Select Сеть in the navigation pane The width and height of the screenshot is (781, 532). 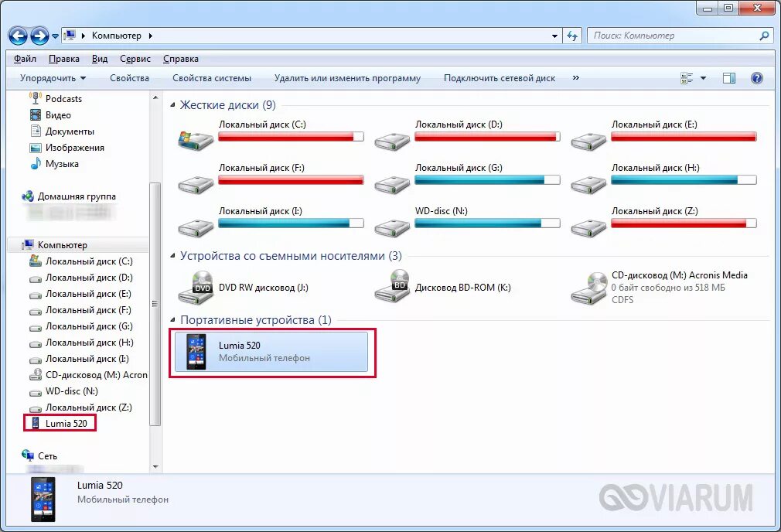[x=39, y=455]
